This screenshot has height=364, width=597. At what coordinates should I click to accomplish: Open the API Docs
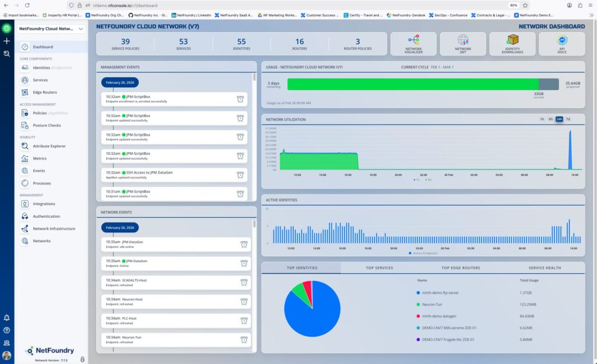coord(561,43)
